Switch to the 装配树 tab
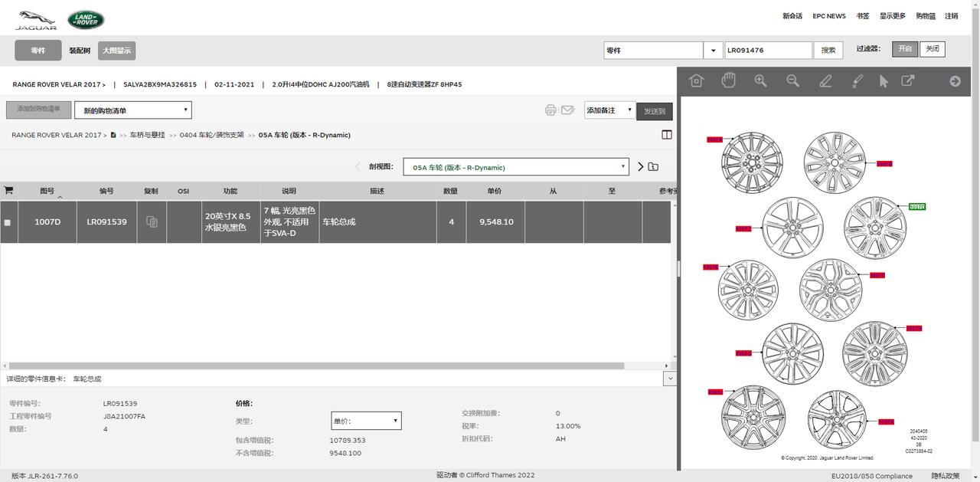Screen dimensions: 980x482 pyautogui.click(x=80, y=51)
